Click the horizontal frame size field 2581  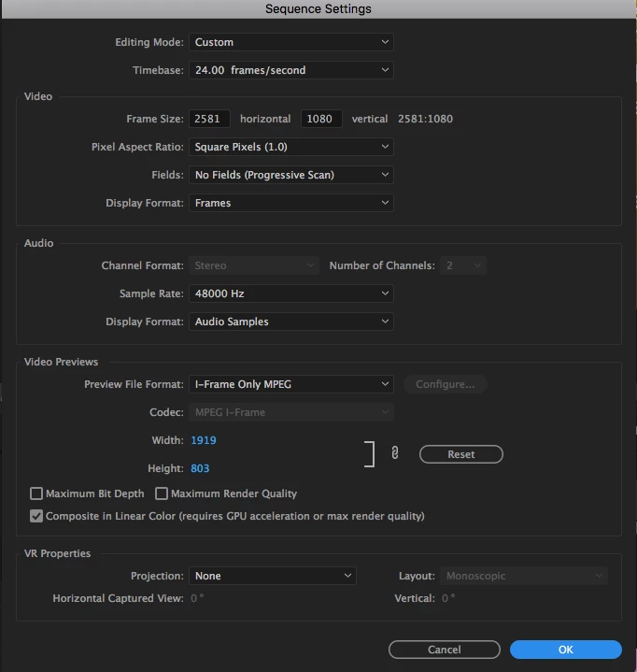pos(209,119)
